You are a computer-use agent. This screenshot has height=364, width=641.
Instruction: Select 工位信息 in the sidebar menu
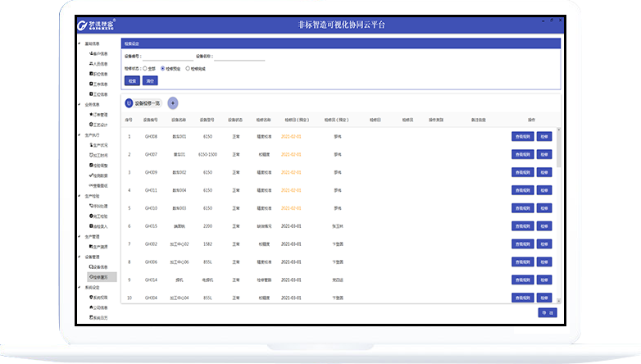point(99,94)
